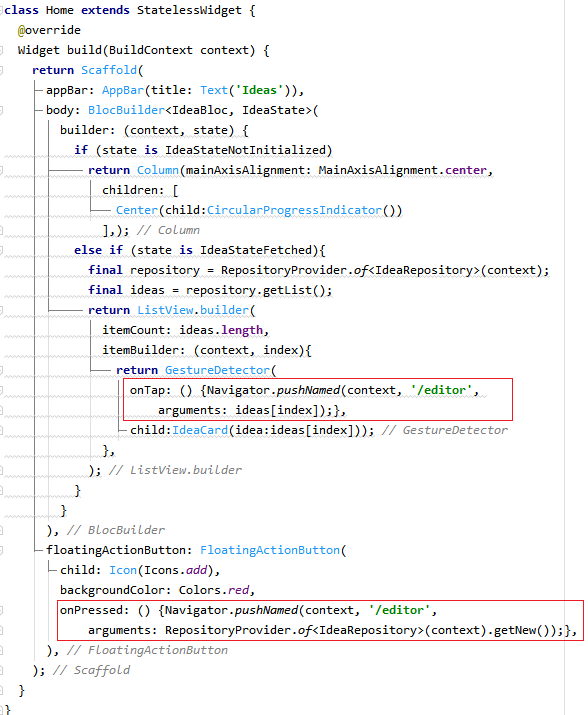Click the 'Center' widget constructor
Image resolution: width=588 pixels, height=715 pixels.
click(x=137, y=210)
